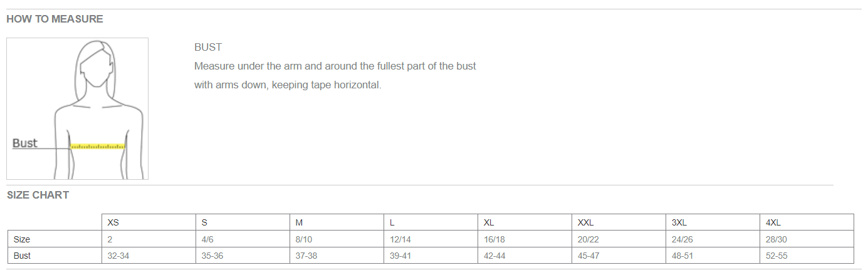Click the SIZE CHART heading
Screen dimensions: 868x270
(38, 195)
